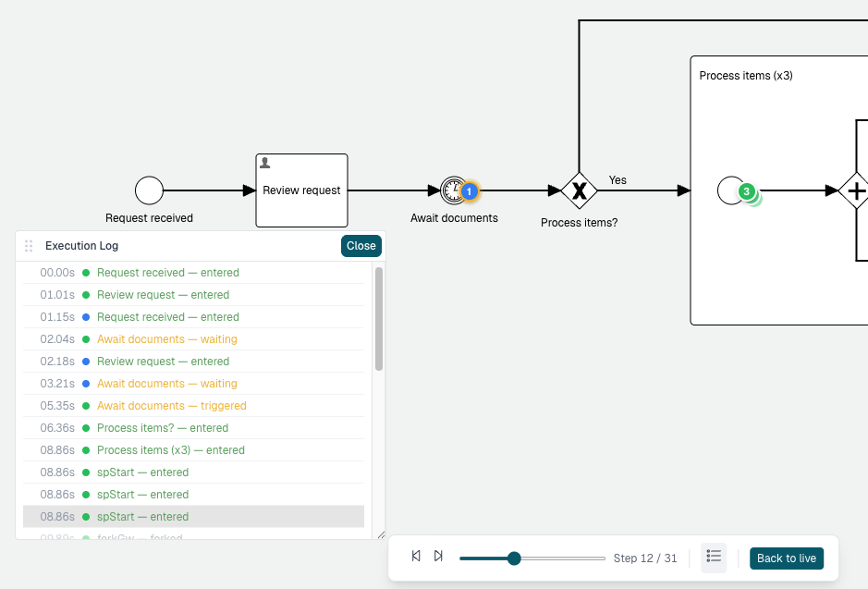868x589 pixels.
Task: Click the Execution Log scrollbar thumb
Action: pos(379,319)
